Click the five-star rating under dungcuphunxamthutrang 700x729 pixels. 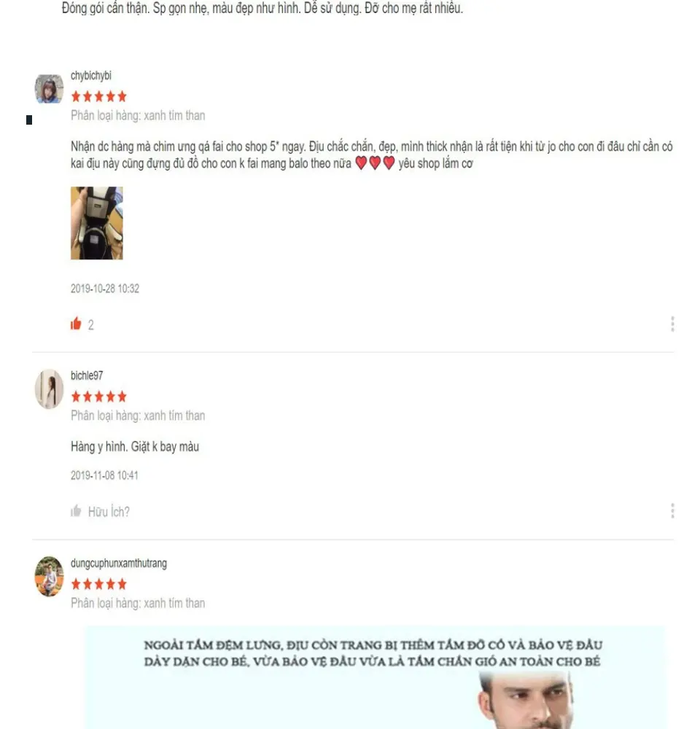click(98, 584)
